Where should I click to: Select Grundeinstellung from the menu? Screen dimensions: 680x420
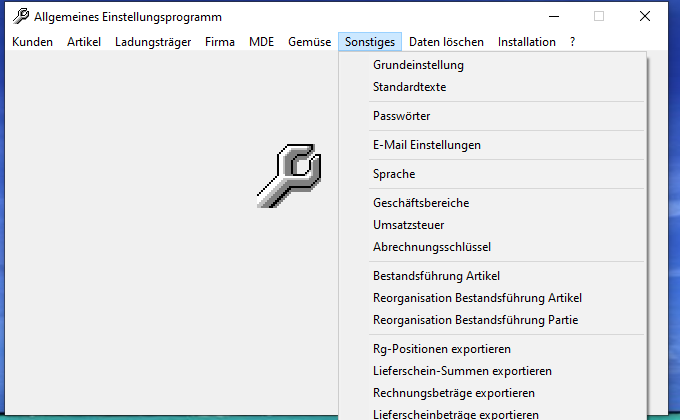pos(493,65)
